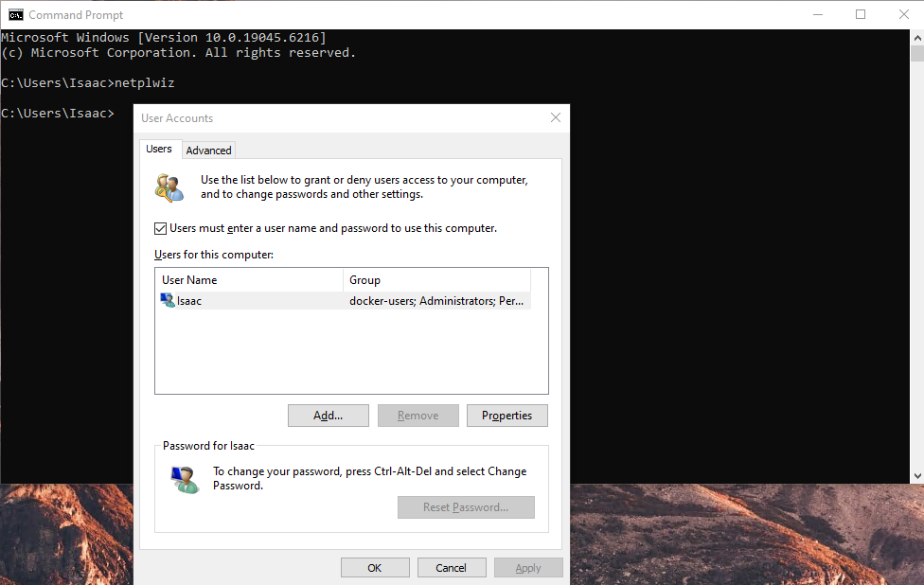924x585 pixels.
Task: Click the Microsoft Corporation copyright line
Action: tap(179, 53)
